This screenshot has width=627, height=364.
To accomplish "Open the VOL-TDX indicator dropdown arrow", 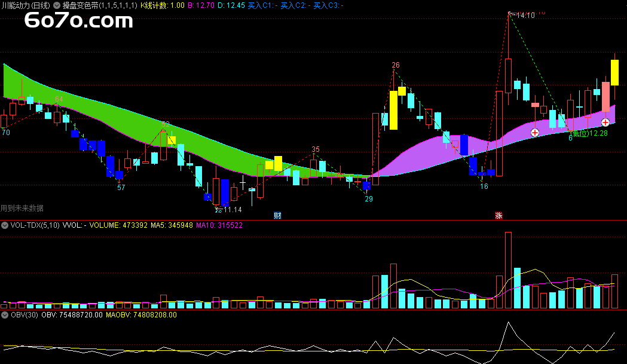I will [x=5, y=225].
